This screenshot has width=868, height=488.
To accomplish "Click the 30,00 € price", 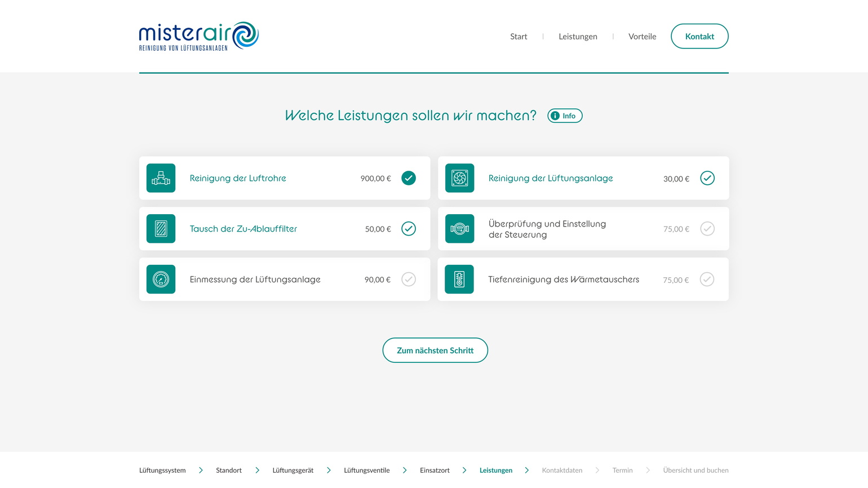I will (676, 179).
